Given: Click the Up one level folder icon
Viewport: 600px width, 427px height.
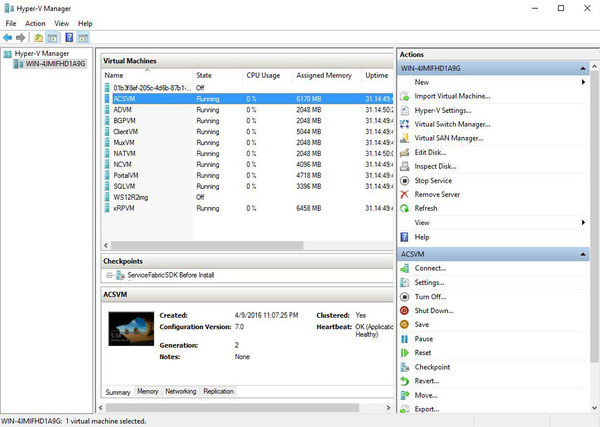Looking at the screenshot, I should pos(38,37).
